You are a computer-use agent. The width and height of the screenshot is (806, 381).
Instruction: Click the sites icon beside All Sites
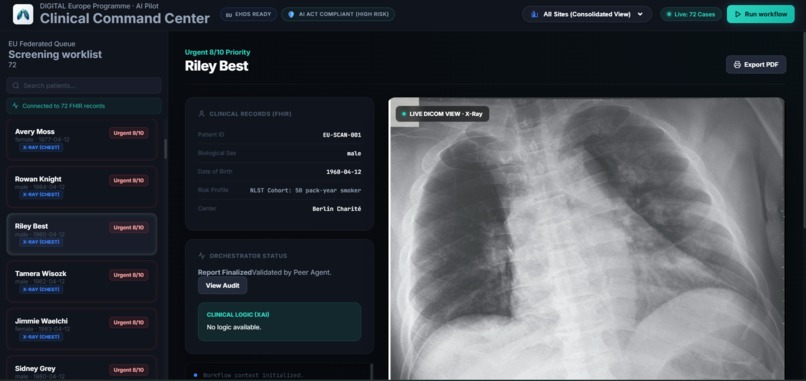(x=534, y=14)
